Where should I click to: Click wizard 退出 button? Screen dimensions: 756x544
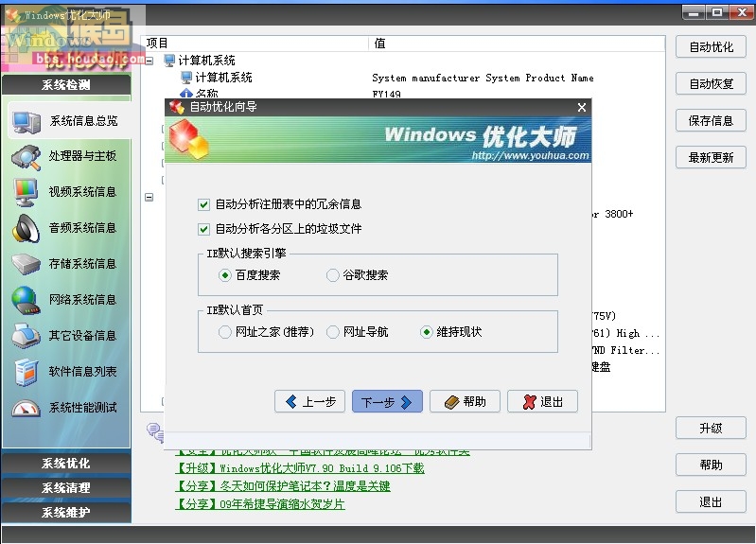pos(542,402)
